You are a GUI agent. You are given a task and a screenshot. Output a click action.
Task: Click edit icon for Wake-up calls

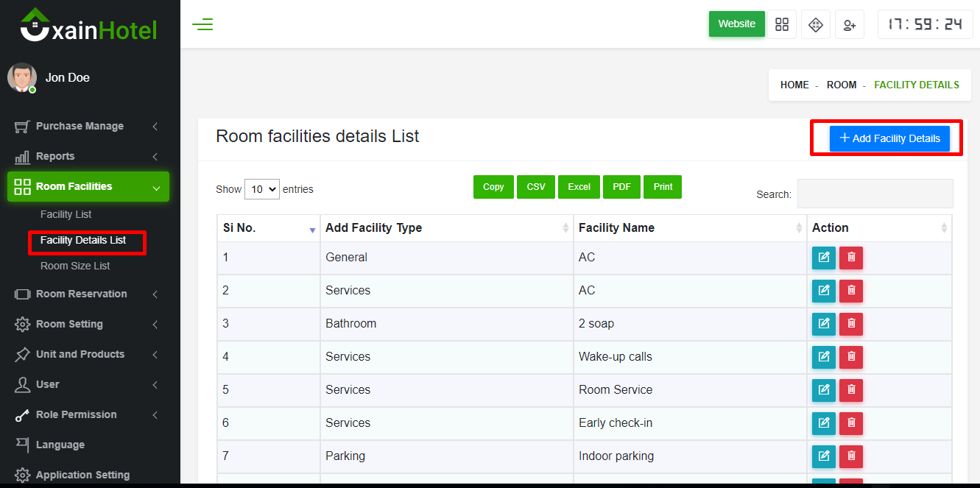point(823,357)
